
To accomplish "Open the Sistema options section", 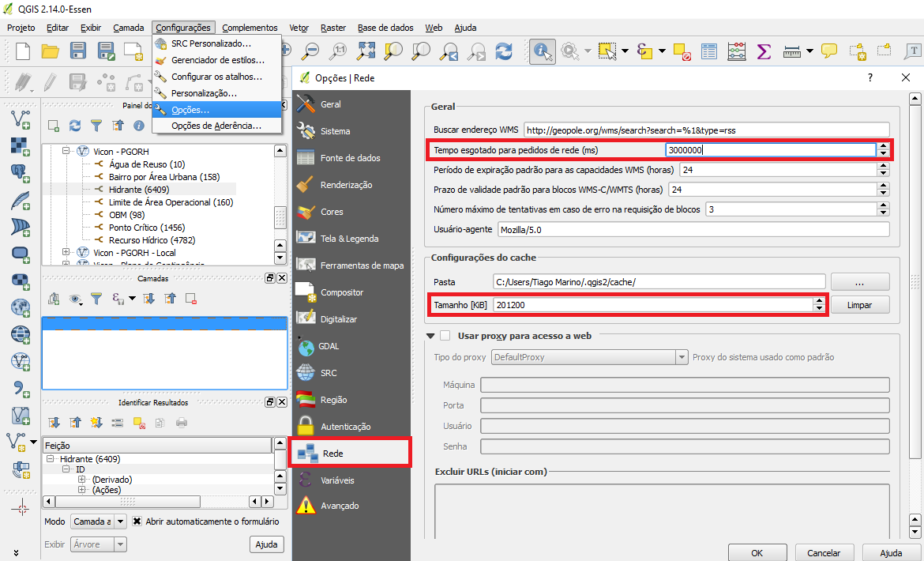I will coord(334,131).
